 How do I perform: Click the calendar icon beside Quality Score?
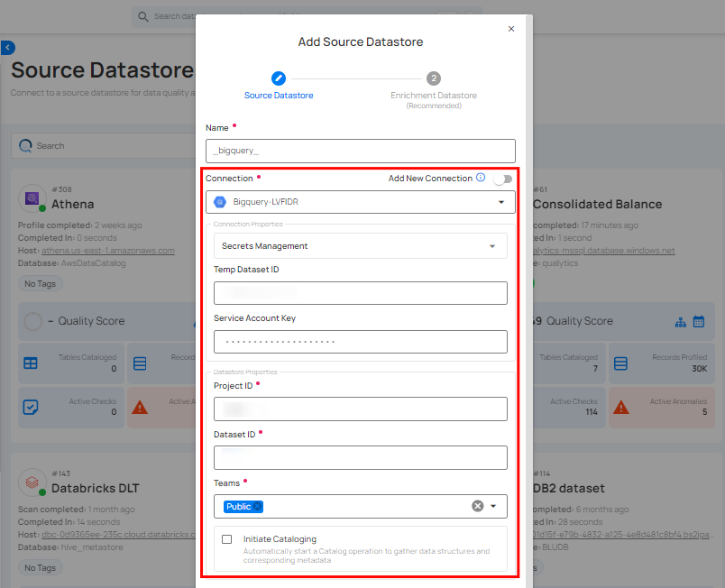(698, 321)
